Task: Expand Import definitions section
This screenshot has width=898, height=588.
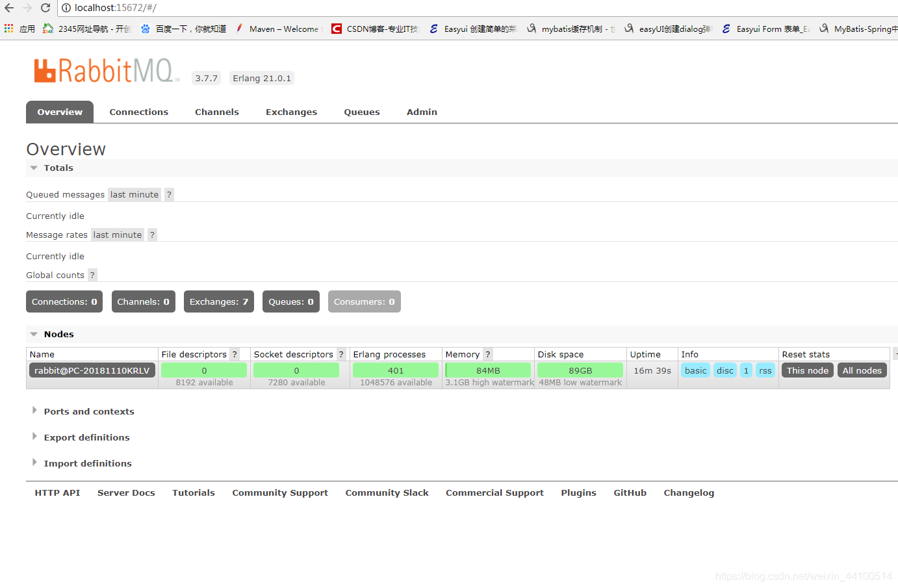Action: tap(81, 463)
